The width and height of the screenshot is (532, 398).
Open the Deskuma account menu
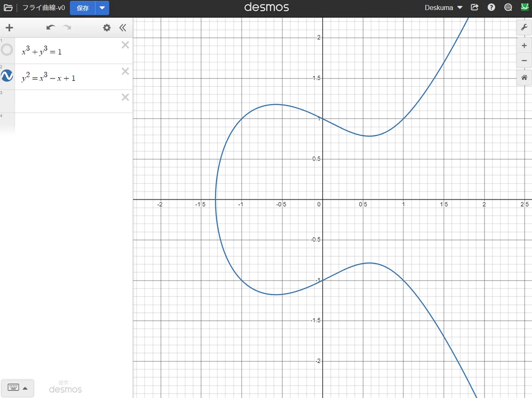(x=443, y=8)
